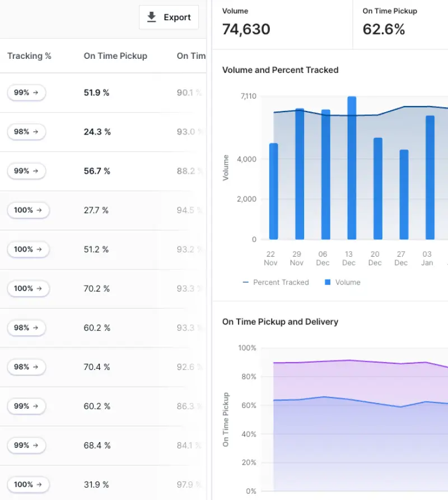Click the 29 Nov volume bar
448x500 pixels.
300,174
